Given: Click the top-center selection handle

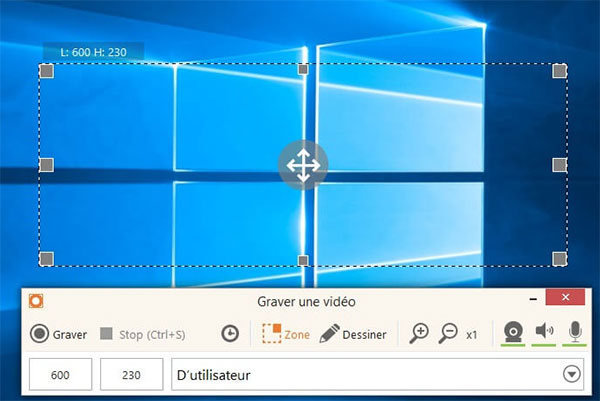Looking at the screenshot, I should click(303, 70).
